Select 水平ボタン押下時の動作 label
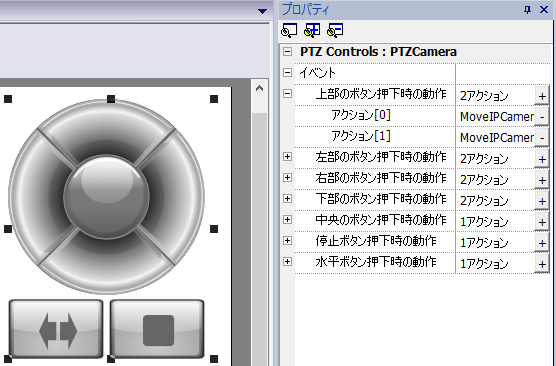Viewport: 556px width, 366px height. tap(376, 262)
